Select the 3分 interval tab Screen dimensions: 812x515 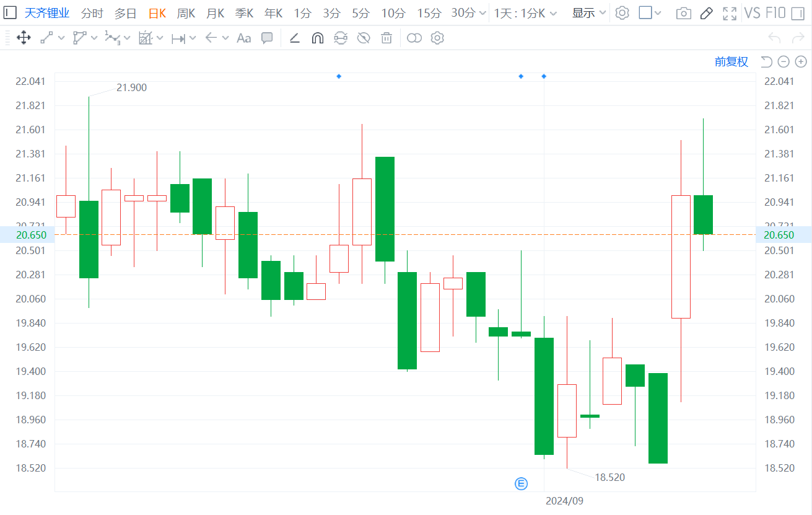331,13
